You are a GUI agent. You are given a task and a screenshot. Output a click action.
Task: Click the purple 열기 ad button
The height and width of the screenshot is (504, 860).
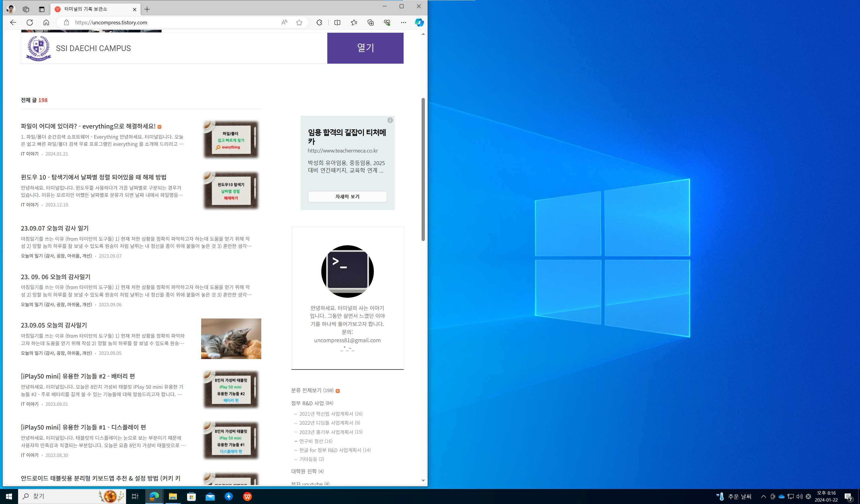365,48
